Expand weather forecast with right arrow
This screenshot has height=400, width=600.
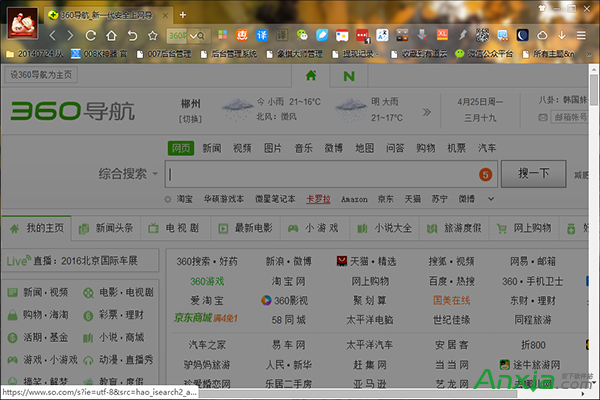(x=429, y=110)
